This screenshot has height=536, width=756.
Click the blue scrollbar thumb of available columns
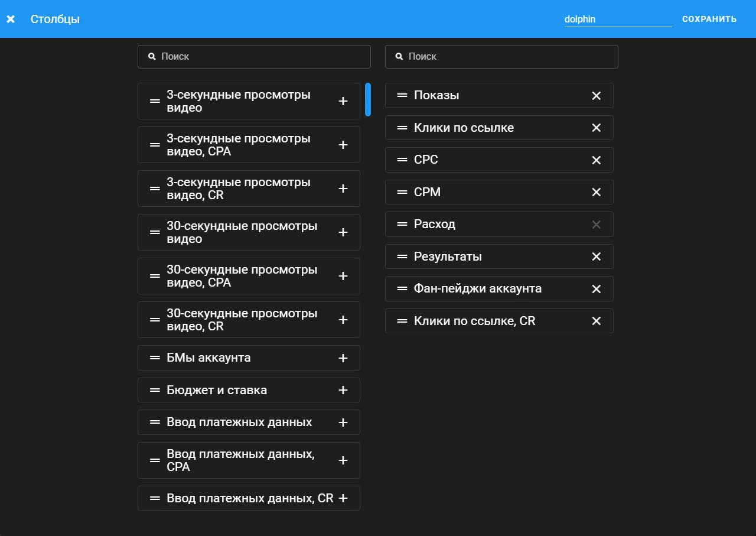pyautogui.click(x=368, y=99)
